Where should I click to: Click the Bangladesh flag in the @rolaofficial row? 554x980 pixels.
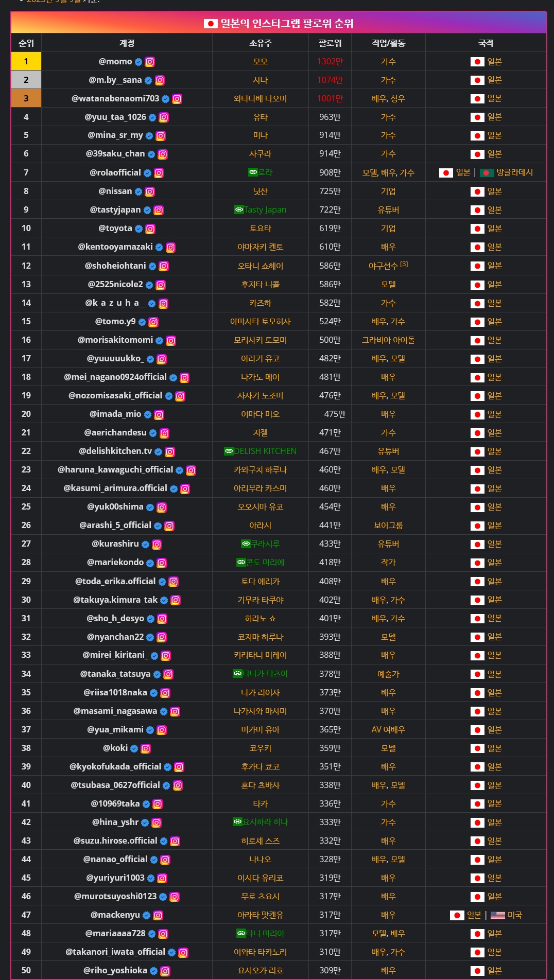tap(487, 173)
